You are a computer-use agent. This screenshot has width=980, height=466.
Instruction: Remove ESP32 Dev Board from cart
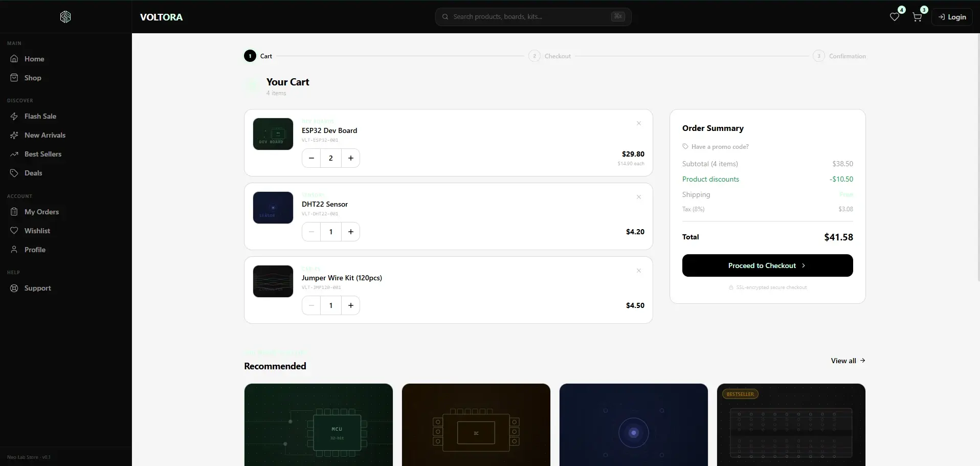[x=639, y=123]
